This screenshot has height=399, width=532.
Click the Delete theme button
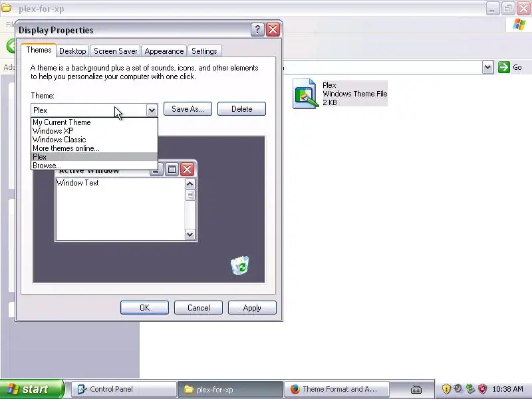coord(241,109)
